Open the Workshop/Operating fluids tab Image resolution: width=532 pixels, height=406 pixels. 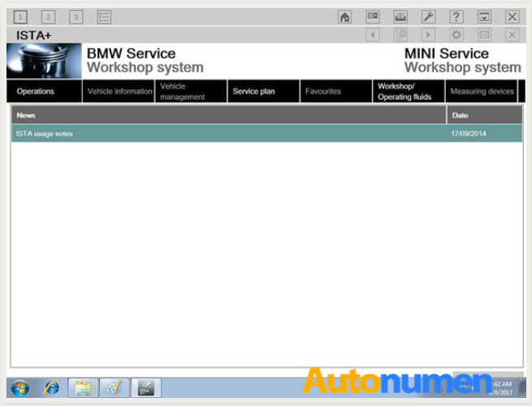point(409,91)
